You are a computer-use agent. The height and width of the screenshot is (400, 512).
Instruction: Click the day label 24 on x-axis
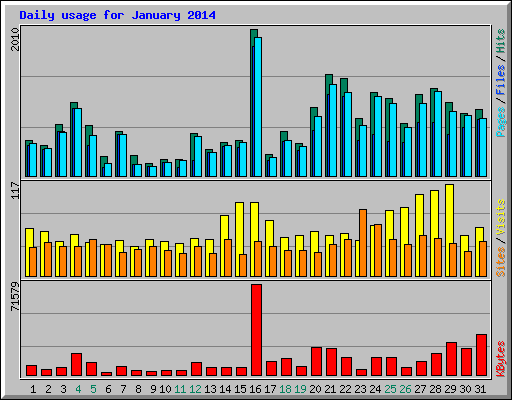pos(375,389)
